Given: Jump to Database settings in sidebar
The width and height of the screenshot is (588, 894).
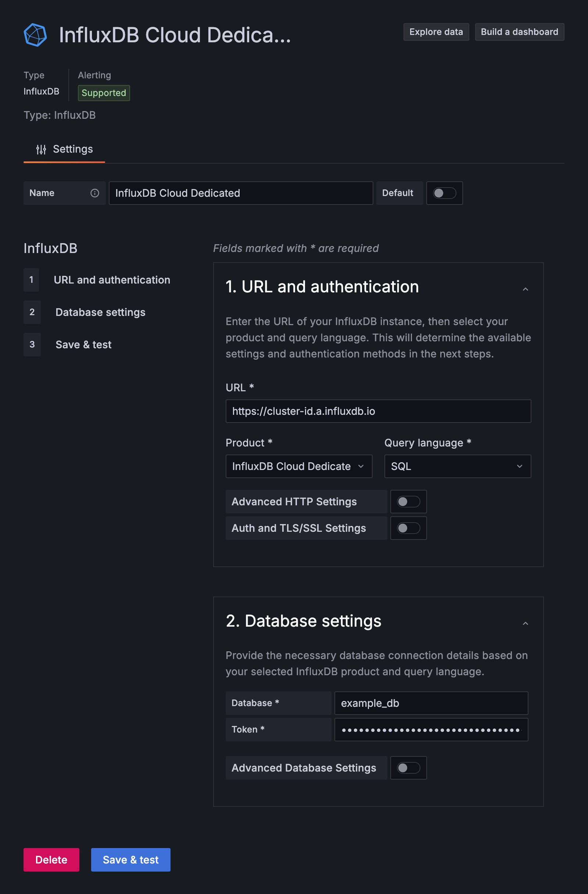Looking at the screenshot, I should [x=100, y=312].
